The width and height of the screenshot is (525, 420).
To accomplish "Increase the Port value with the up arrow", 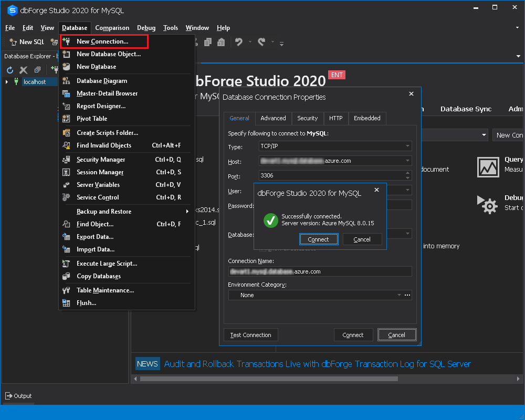I will pos(407,173).
